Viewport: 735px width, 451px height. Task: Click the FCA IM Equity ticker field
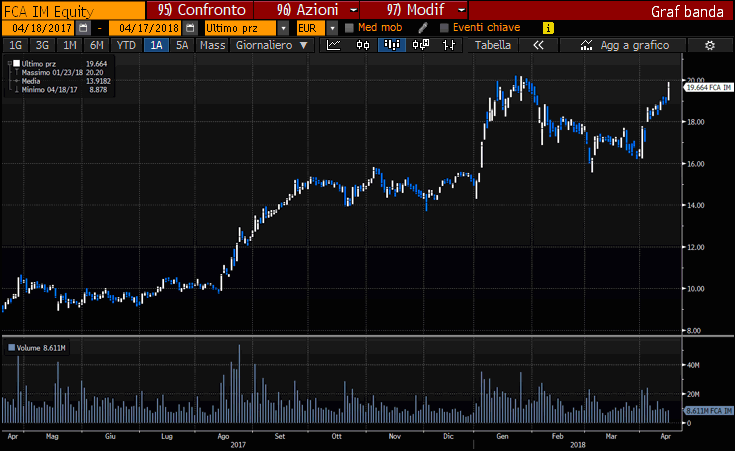click(x=73, y=11)
